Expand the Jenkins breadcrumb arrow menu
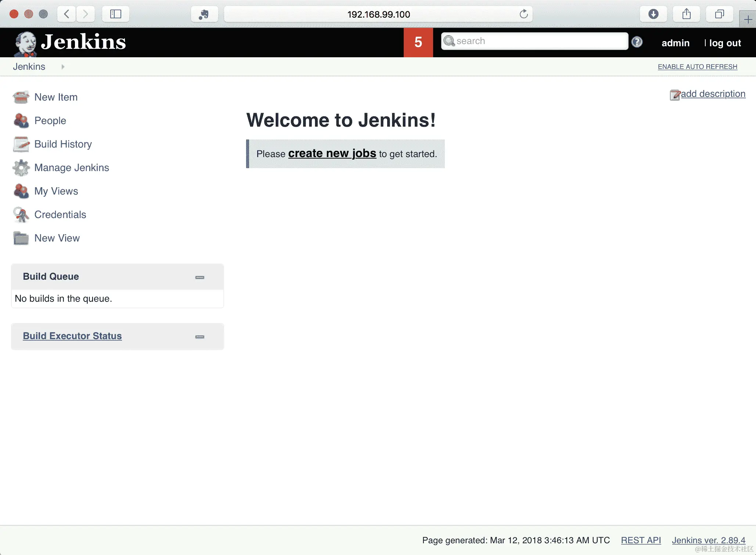756x555 pixels. click(63, 67)
